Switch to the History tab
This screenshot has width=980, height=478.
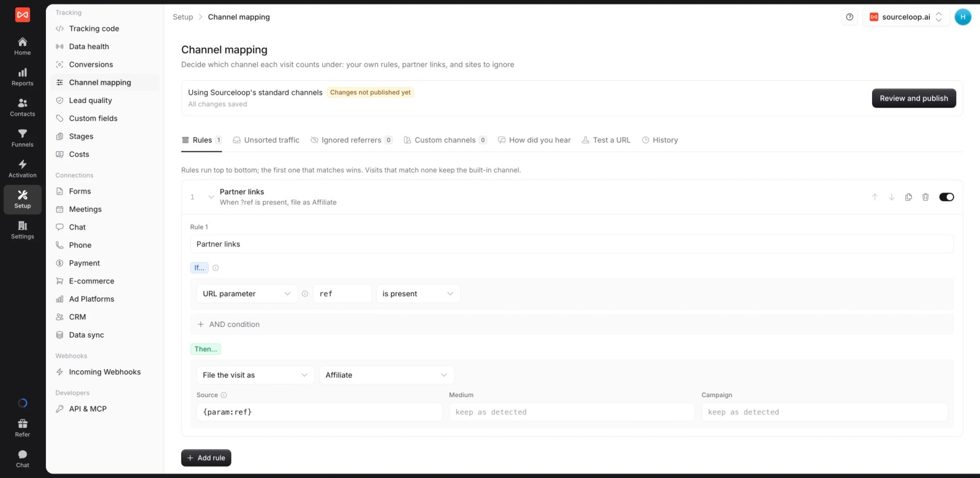pyautogui.click(x=660, y=140)
